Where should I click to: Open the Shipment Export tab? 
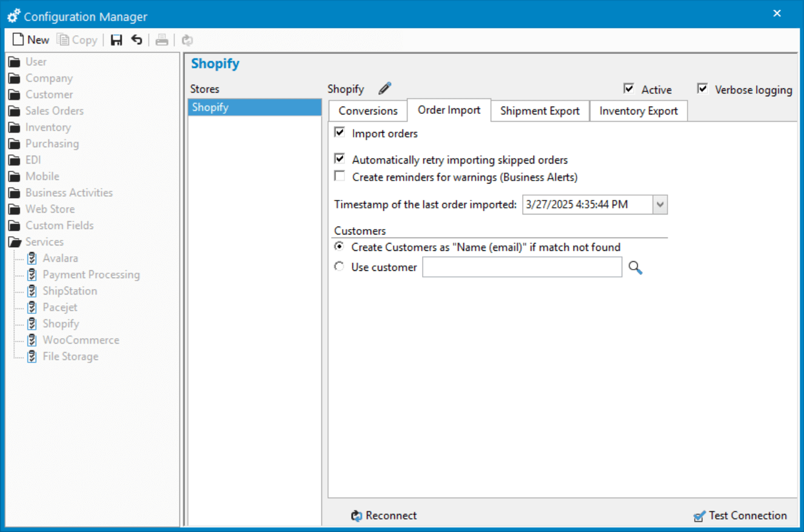(540, 111)
